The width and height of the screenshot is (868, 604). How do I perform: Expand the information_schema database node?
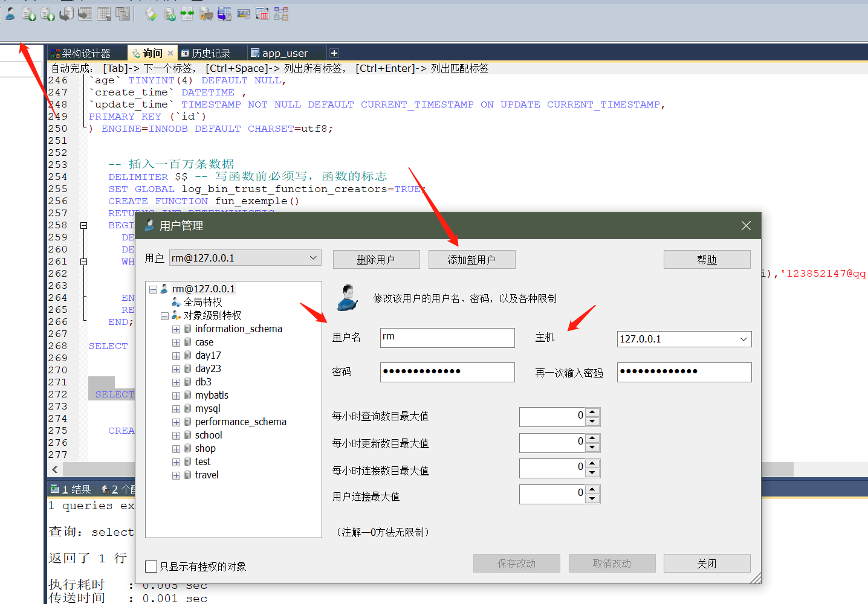pos(176,329)
